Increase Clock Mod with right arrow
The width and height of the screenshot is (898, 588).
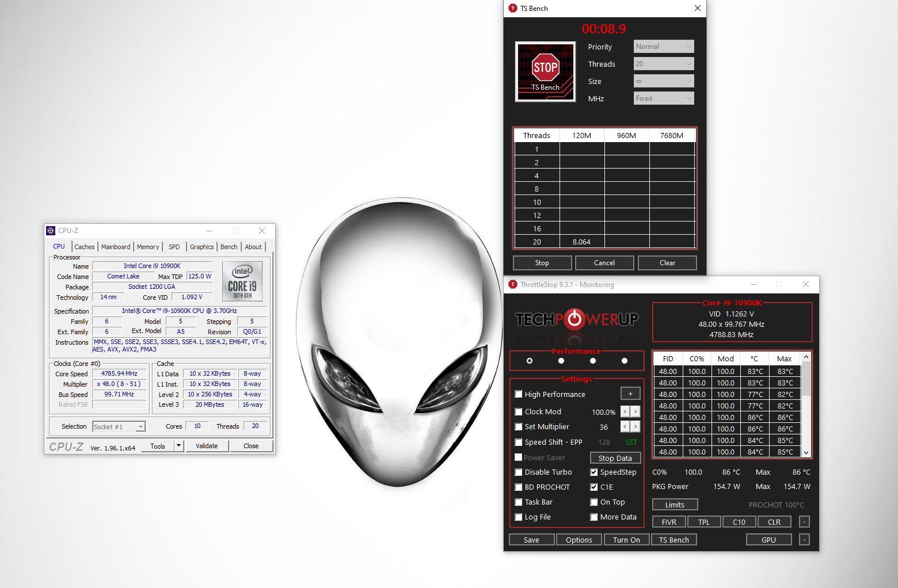[636, 411]
